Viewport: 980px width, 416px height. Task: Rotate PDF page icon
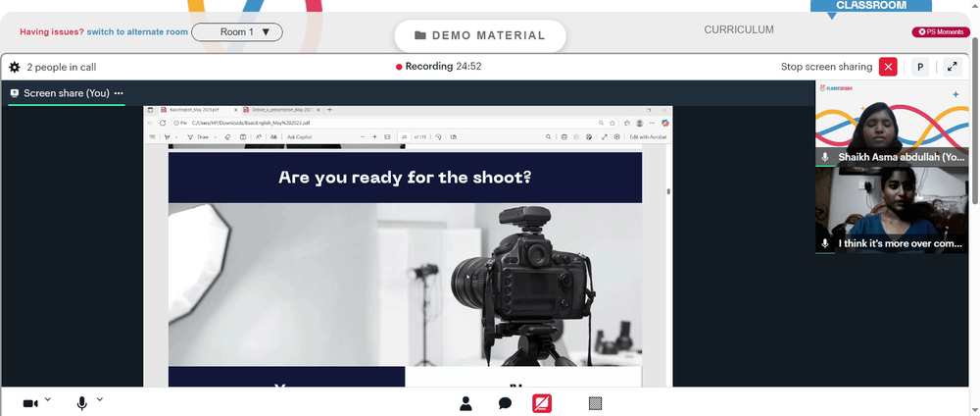click(x=439, y=137)
